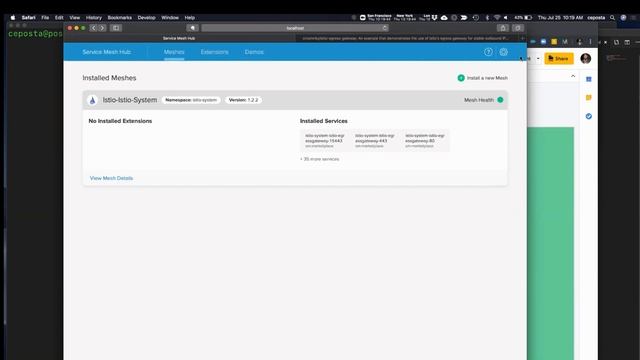The width and height of the screenshot is (640, 360).
Task: Click the yellow Keep icon in background window sidebar
Action: click(x=589, y=98)
